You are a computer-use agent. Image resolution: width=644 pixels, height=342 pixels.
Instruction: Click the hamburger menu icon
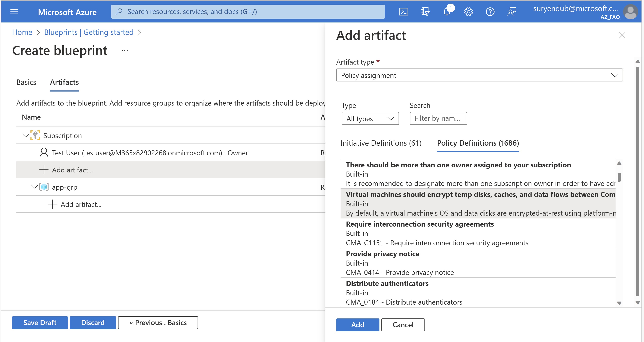click(x=14, y=12)
